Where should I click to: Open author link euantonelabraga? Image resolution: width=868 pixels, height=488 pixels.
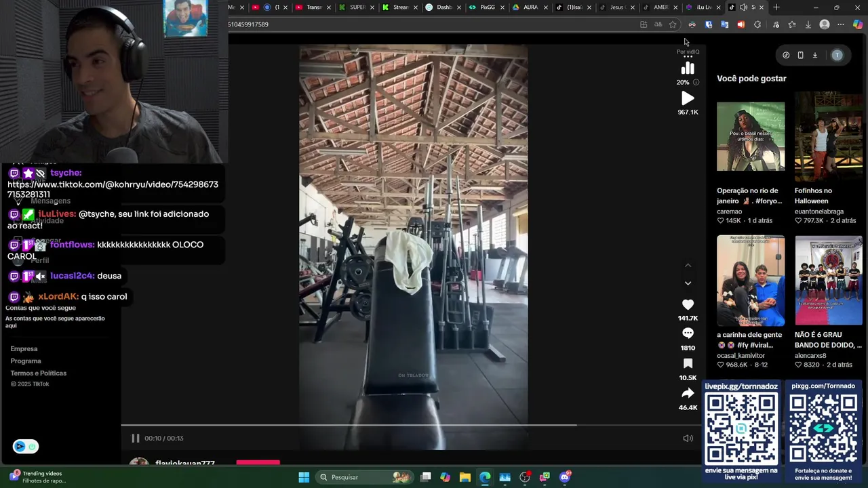[x=819, y=211]
